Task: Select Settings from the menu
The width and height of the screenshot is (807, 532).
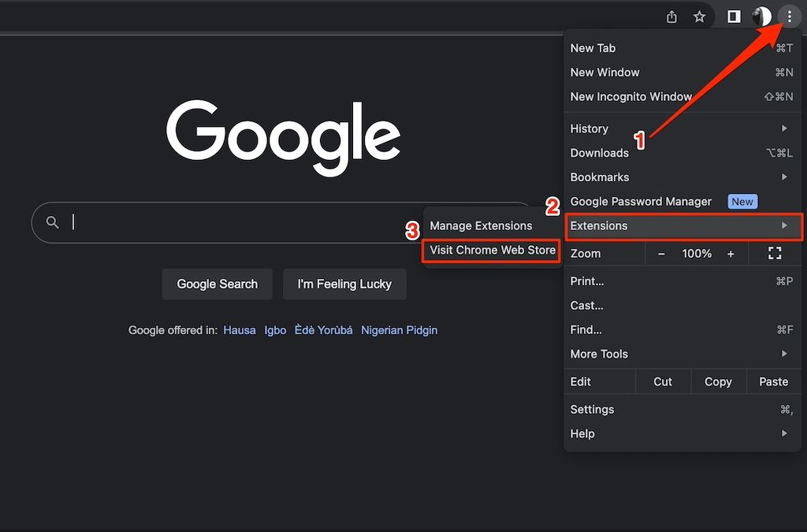Action: [x=592, y=409]
